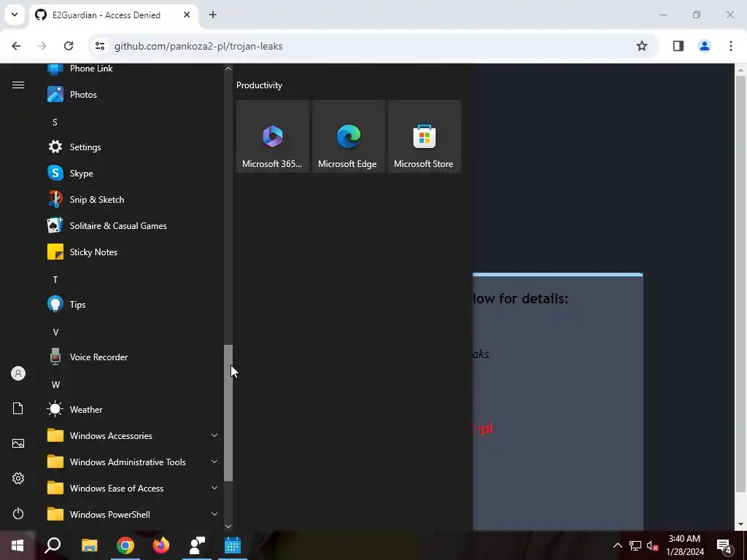Toggle Chrome side panel
The image size is (747, 560).
(x=678, y=46)
